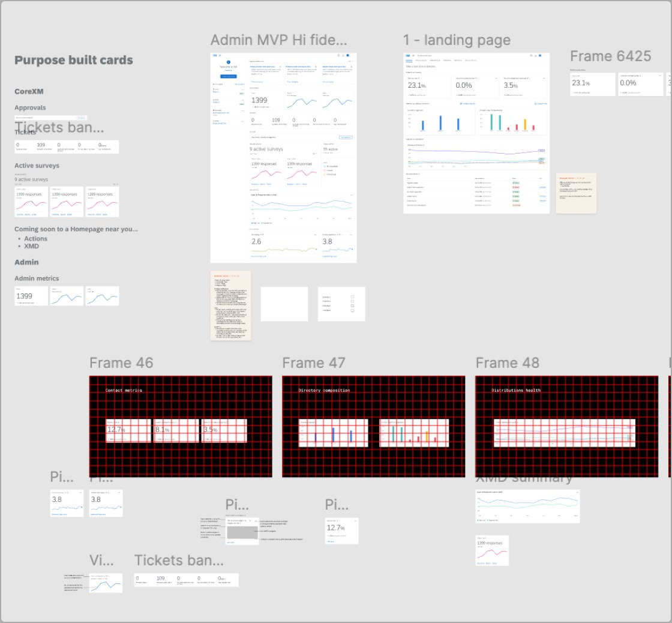Click 'Directory composition' title in Frame 47
This screenshot has width=672, height=623.
click(324, 390)
